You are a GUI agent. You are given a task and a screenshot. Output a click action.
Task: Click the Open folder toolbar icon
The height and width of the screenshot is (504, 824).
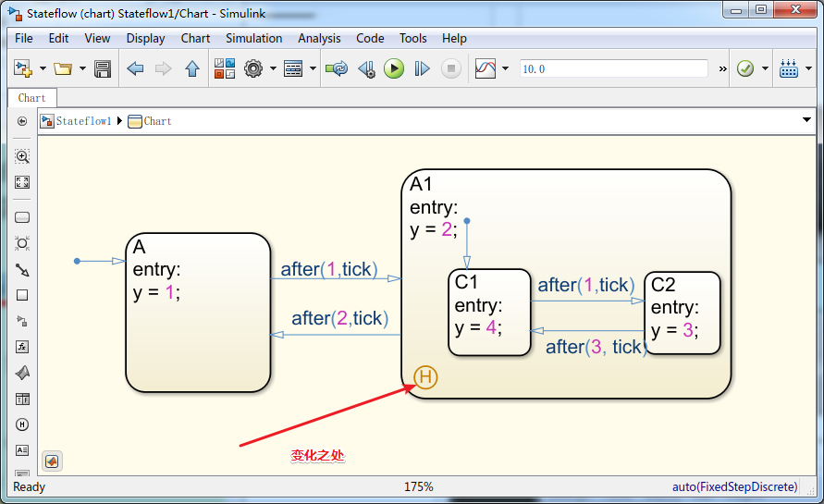63,68
